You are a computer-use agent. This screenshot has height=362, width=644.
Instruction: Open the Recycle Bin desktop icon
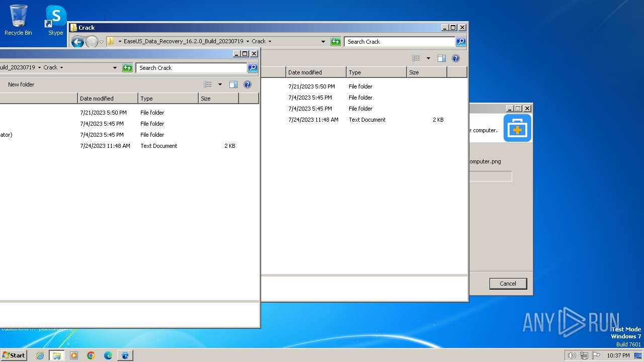pyautogui.click(x=18, y=20)
